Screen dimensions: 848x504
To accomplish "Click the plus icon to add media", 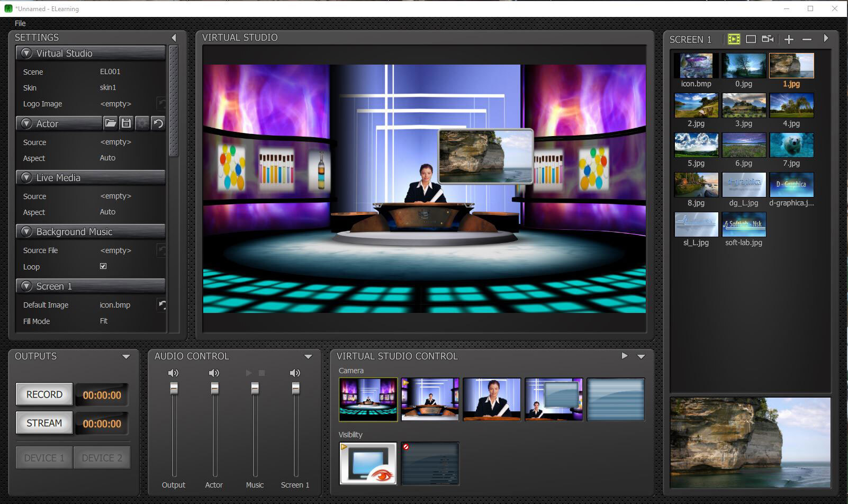I will [x=789, y=39].
